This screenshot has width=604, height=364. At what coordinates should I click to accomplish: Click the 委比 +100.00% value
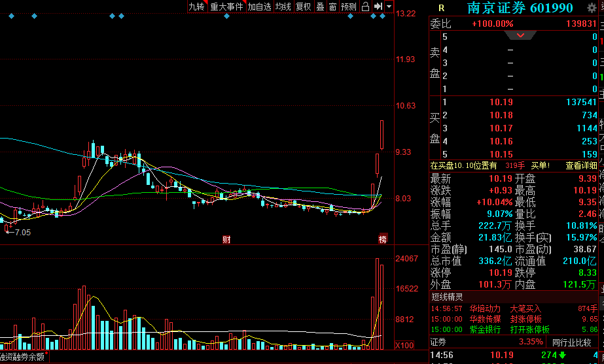493,24
